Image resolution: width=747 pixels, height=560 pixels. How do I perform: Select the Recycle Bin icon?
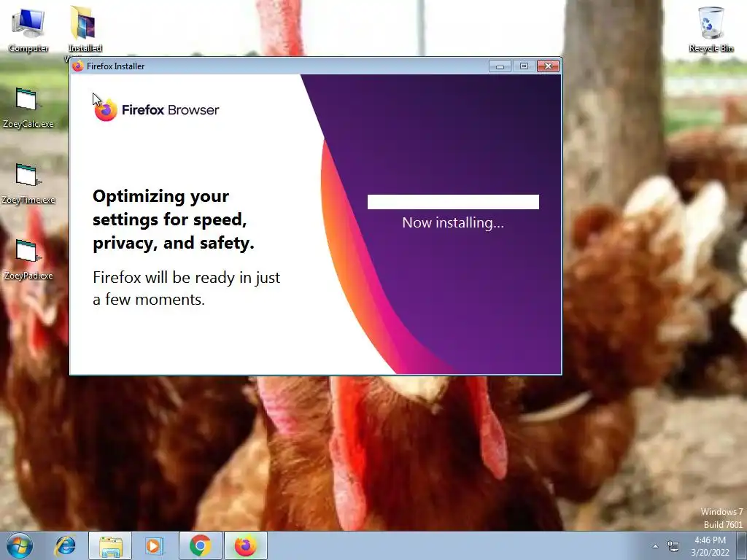tap(711, 29)
